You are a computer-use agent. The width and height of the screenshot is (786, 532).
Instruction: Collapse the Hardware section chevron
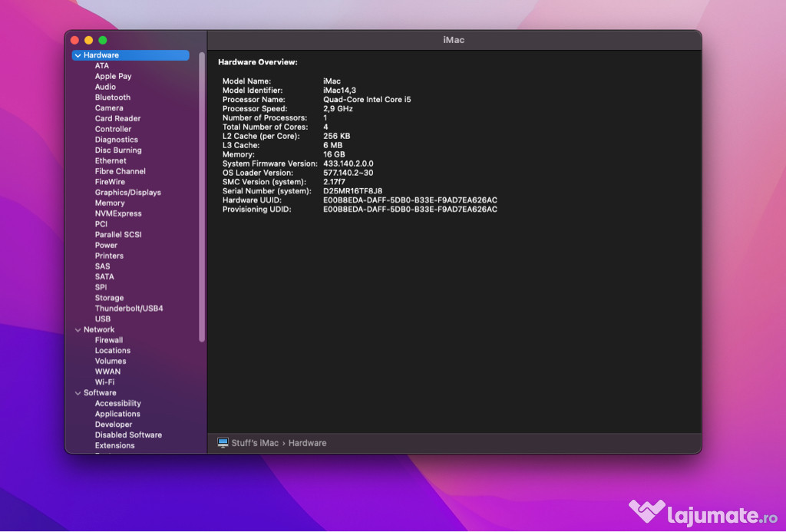coord(78,56)
